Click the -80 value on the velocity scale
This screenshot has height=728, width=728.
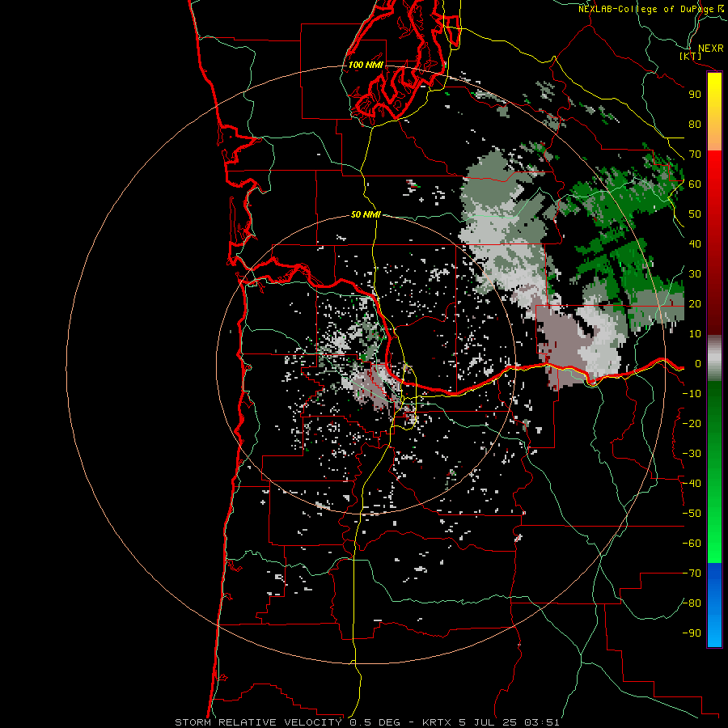tap(692, 603)
